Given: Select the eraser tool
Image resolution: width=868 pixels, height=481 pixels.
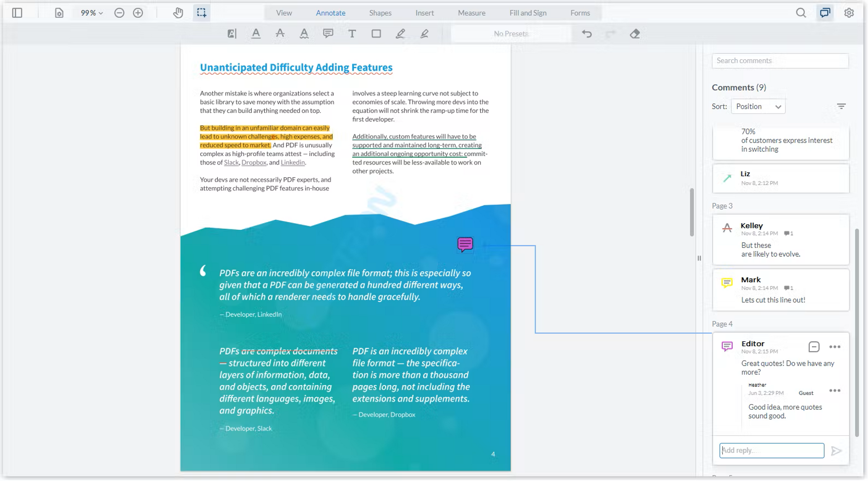Looking at the screenshot, I should (635, 33).
